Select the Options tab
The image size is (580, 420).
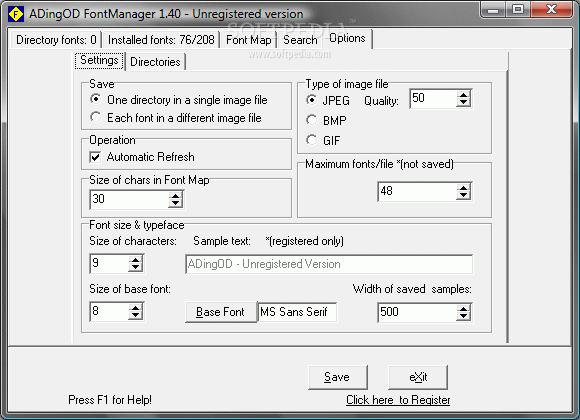click(347, 38)
